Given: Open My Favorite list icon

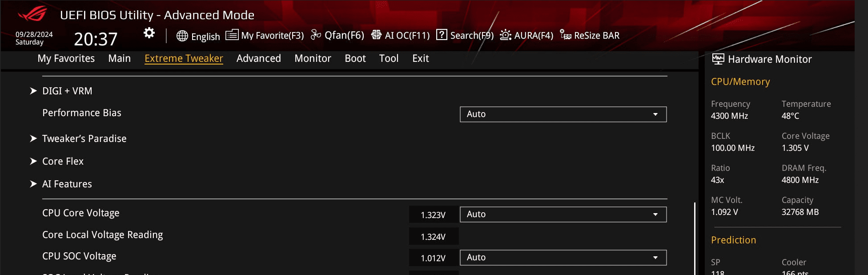Looking at the screenshot, I should 232,35.
